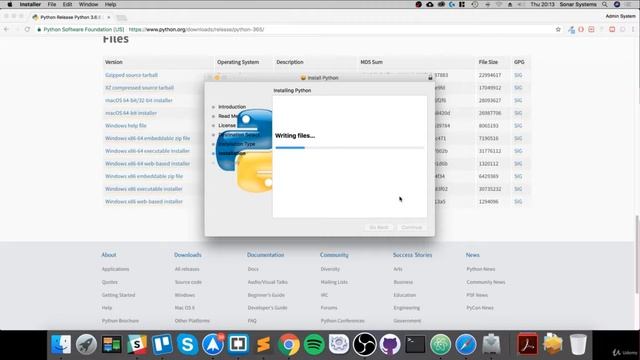The width and height of the screenshot is (640, 360).
Task: Open the Apple menu
Action: point(10,4)
